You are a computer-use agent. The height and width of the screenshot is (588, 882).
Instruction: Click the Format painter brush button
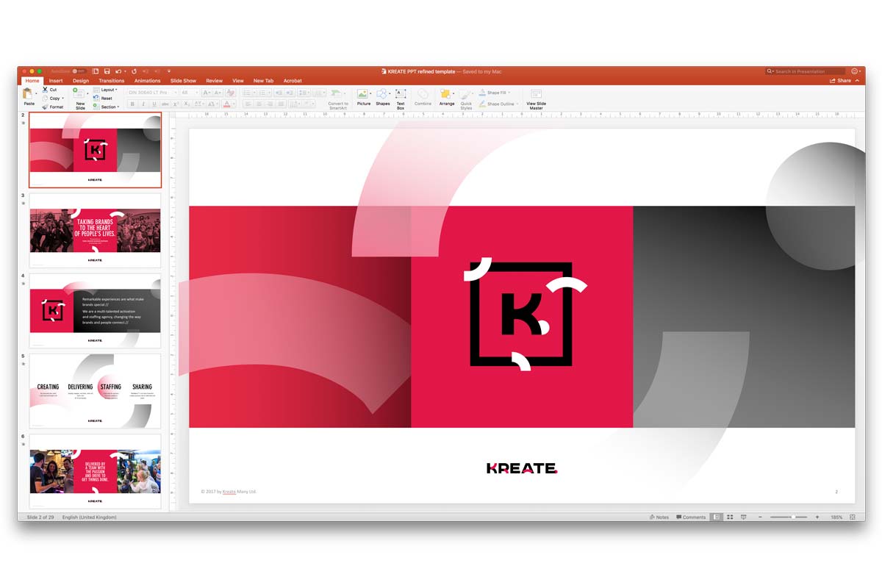coord(53,107)
